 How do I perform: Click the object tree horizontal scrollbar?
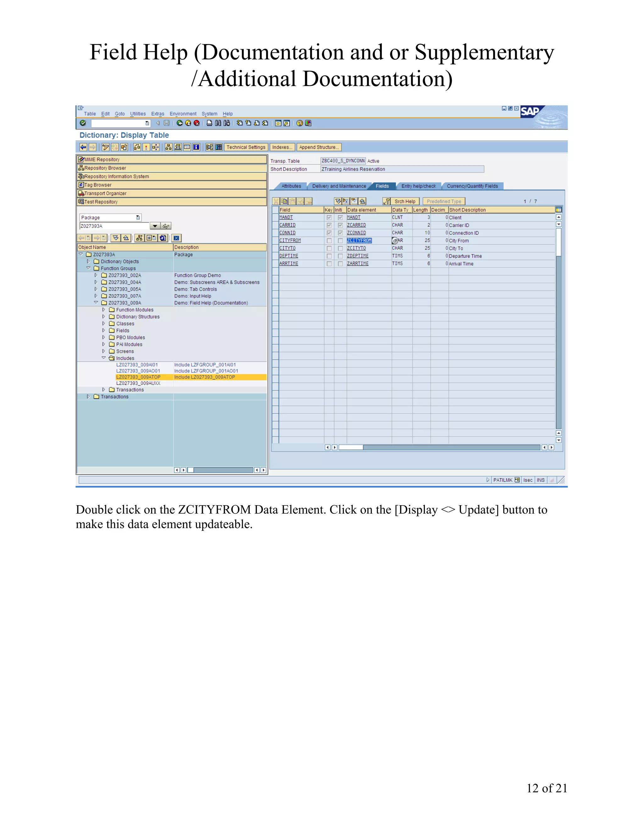click(220, 470)
